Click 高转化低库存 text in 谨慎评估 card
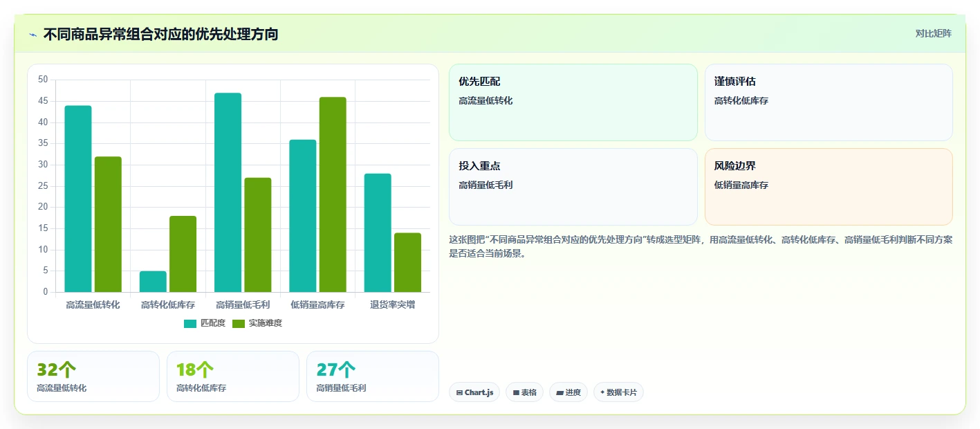980x429 pixels. coord(741,101)
